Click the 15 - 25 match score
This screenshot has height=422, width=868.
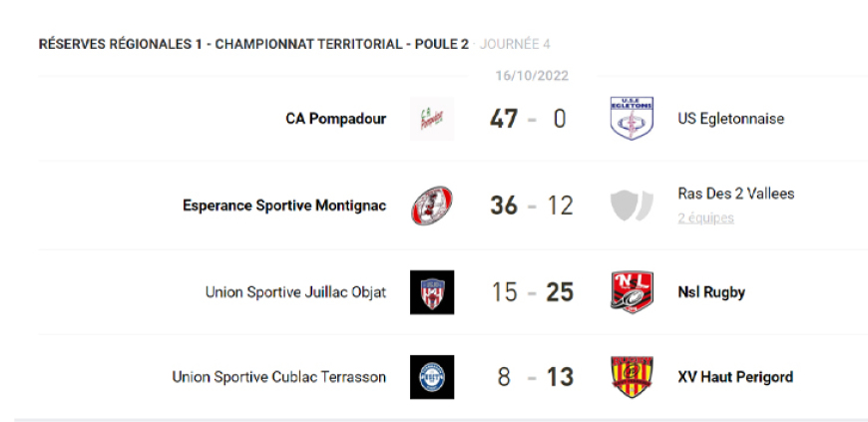[532, 292]
